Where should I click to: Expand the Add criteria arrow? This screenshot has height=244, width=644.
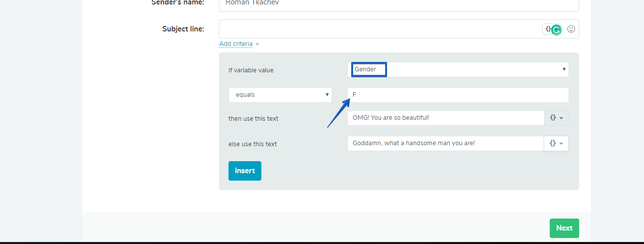point(257,44)
